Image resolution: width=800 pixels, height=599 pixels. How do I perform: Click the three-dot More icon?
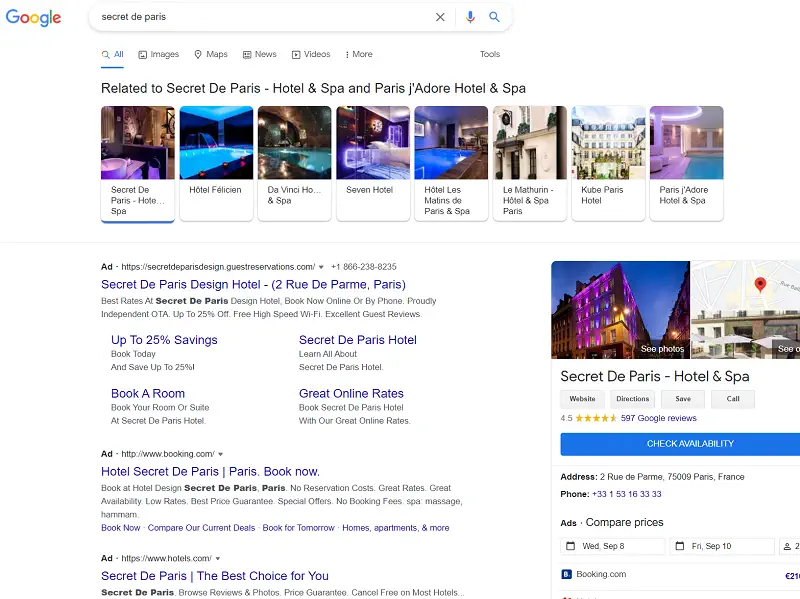pyautogui.click(x=347, y=55)
